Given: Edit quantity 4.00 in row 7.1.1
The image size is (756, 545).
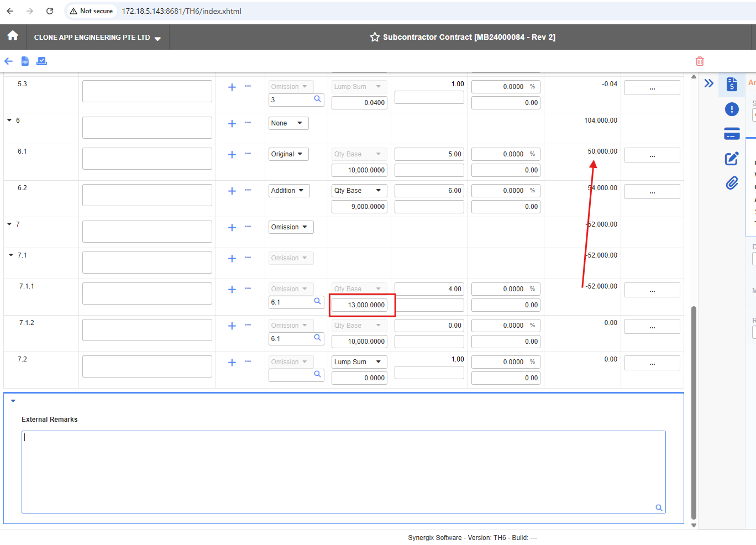Looking at the screenshot, I should [429, 289].
